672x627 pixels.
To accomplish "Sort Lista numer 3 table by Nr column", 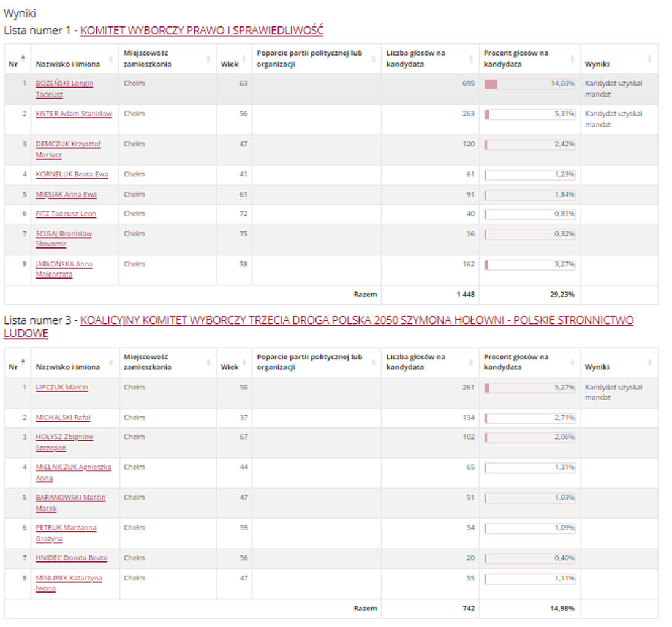I will coord(17,363).
